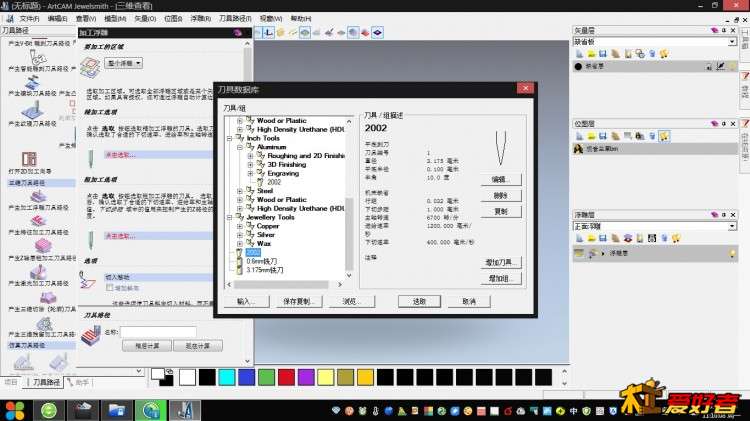
Task: Open the 矢量(O) menu
Action: (x=145, y=19)
